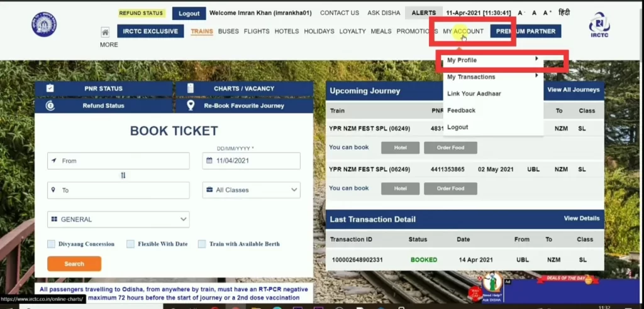This screenshot has height=309, width=644.
Task: Click the From station input field
Action: pyautogui.click(x=118, y=161)
